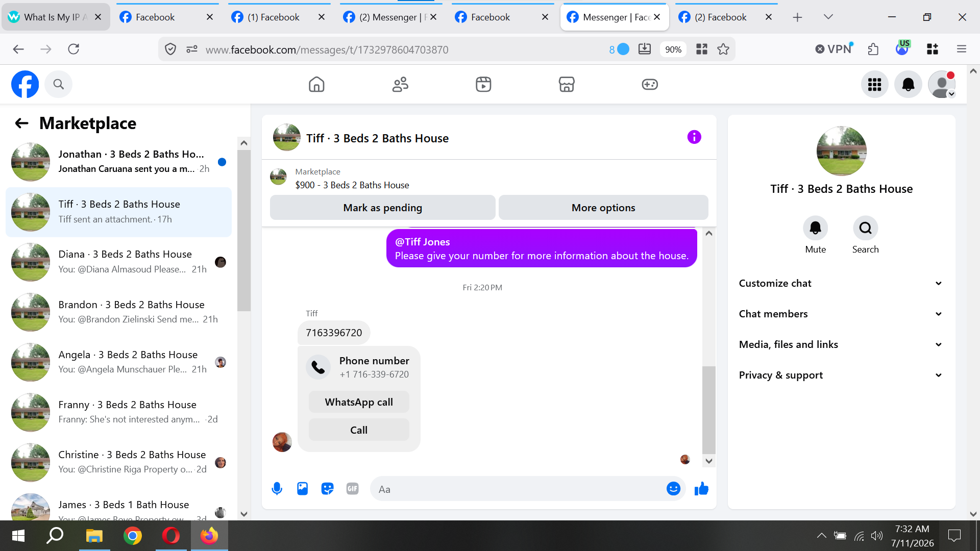
Task: Open Christine's conversation
Action: [x=118, y=462]
